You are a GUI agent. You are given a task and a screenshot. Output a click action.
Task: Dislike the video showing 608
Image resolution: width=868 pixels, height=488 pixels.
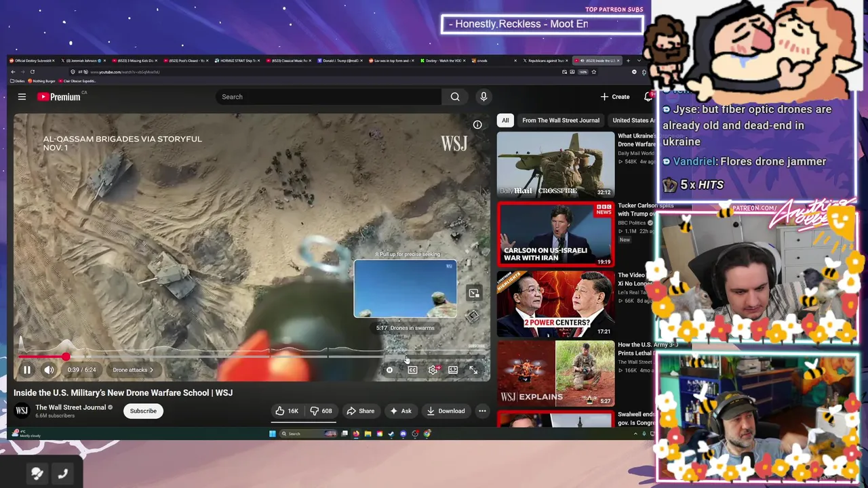point(321,411)
